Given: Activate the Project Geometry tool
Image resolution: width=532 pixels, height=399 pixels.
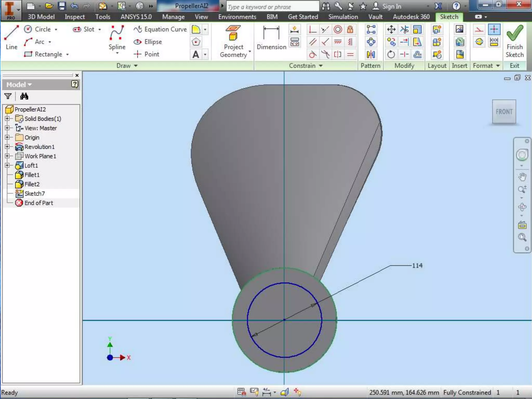Looking at the screenshot, I should 233,33.
